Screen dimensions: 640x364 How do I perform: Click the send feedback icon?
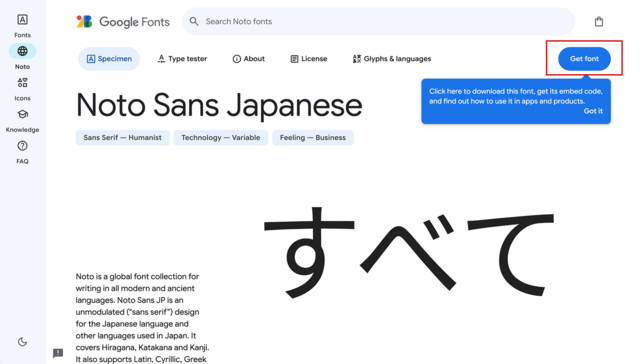point(58,353)
